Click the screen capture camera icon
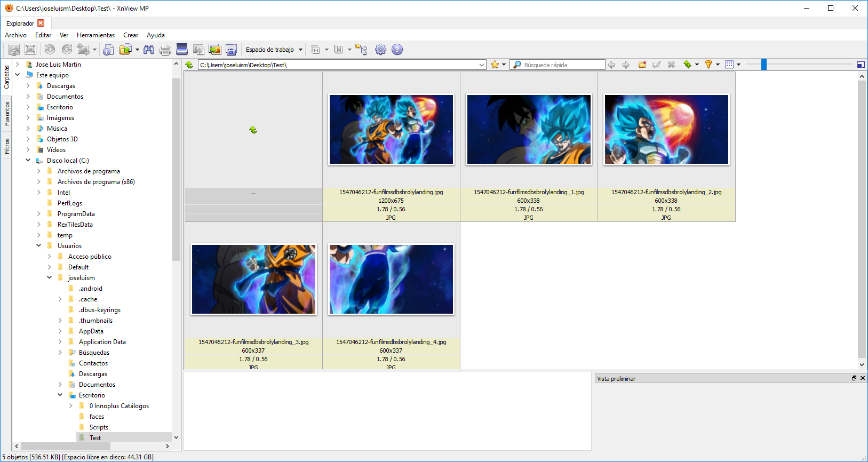 [231, 50]
